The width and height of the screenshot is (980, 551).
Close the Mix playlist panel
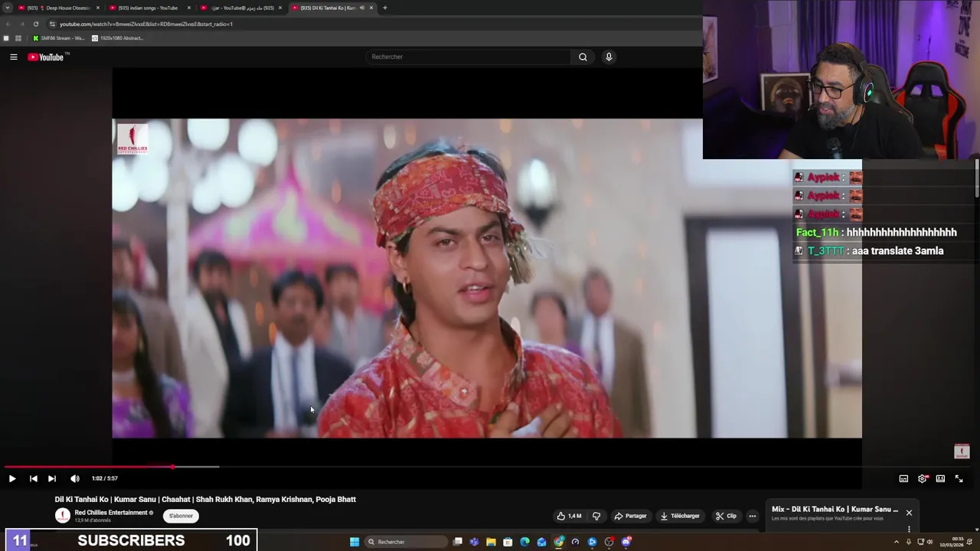click(x=909, y=513)
